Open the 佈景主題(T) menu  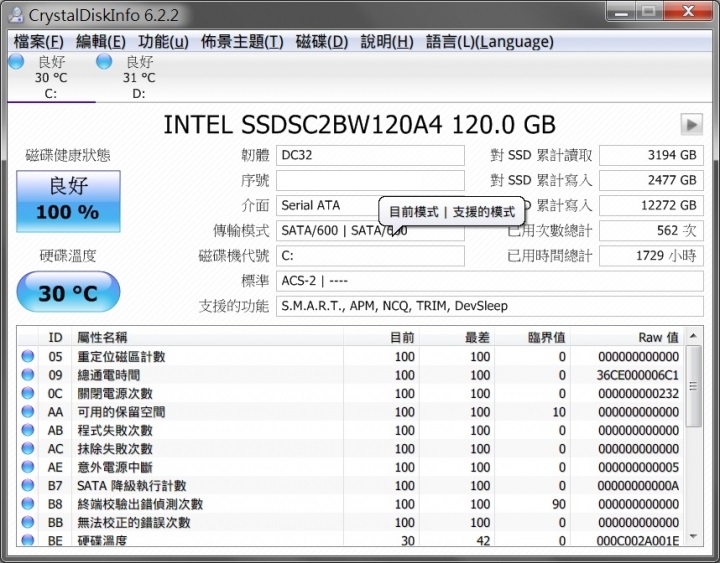[242, 42]
